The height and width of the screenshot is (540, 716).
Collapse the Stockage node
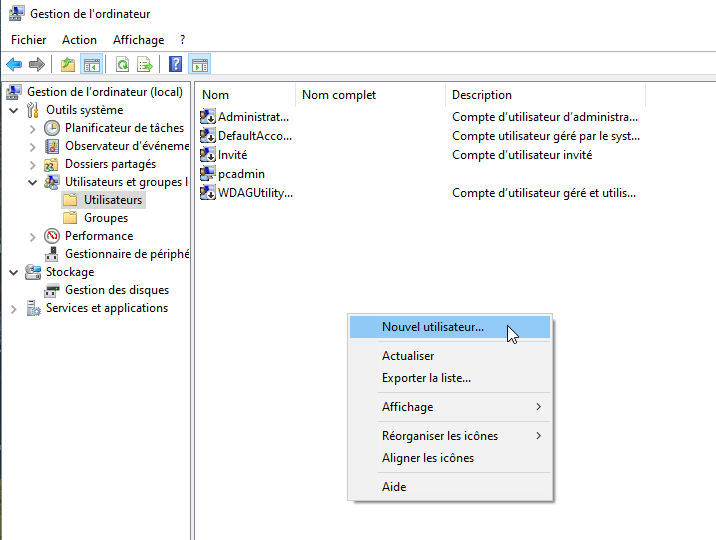14,272
